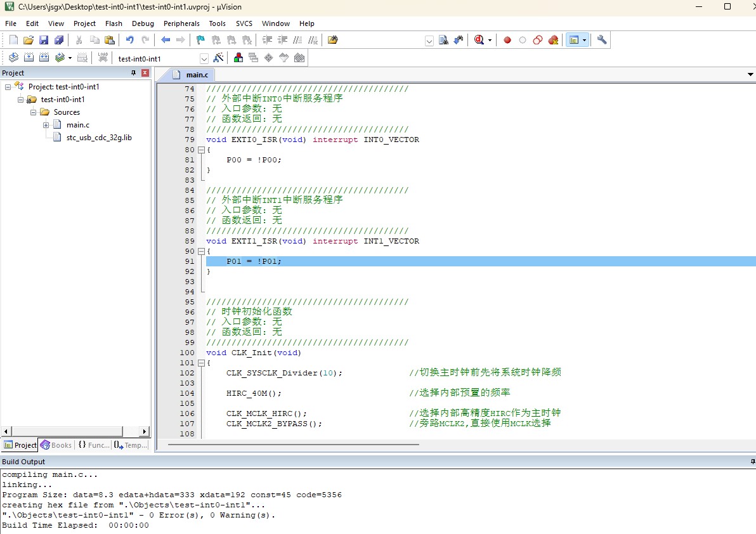This screenshot has height=534, width=756.
Task: Close the Project panel
Action: [x=145, y=73]
